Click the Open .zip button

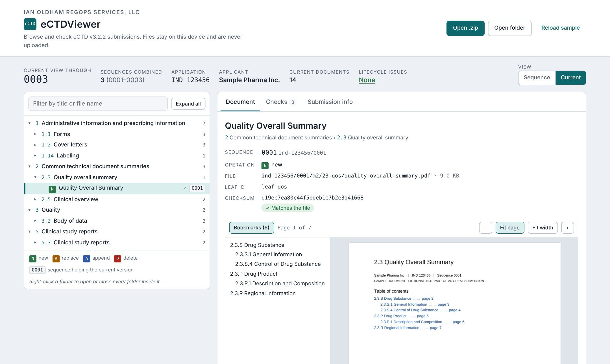465,28
